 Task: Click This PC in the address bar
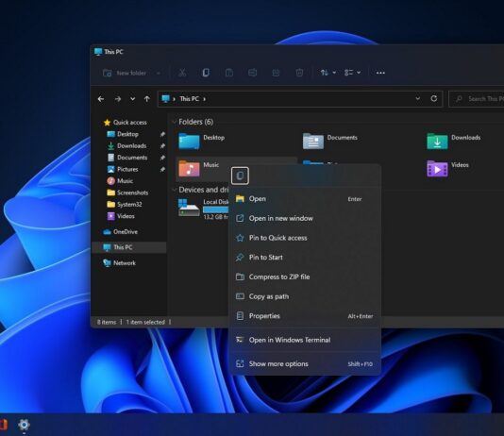point(189,99)
